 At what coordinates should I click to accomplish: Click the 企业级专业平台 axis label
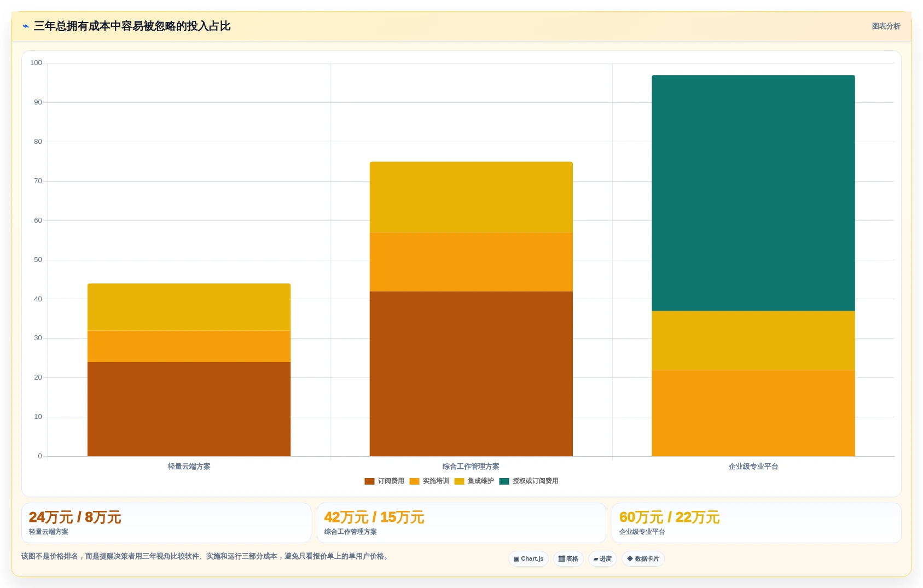(x=753, y=467)
